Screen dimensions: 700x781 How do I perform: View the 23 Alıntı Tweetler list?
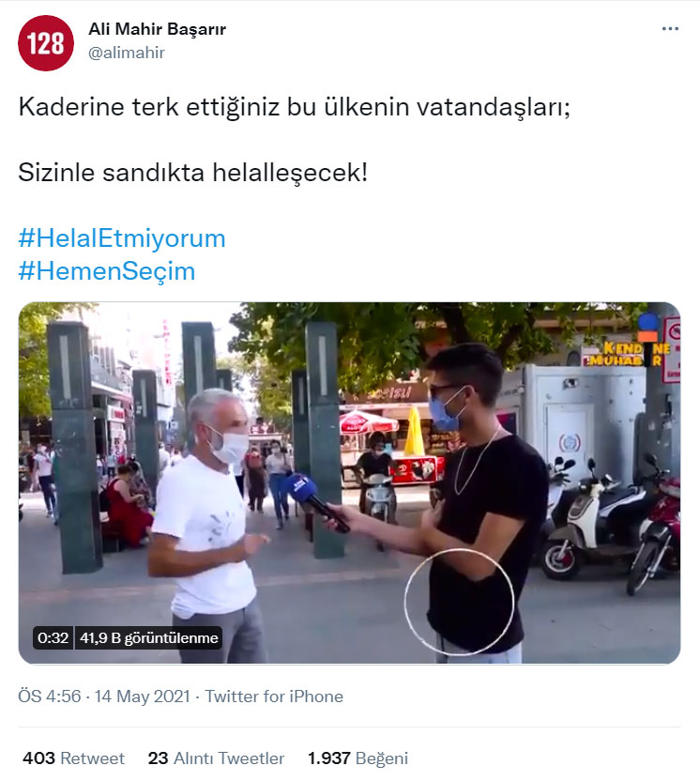coord(216,758)
